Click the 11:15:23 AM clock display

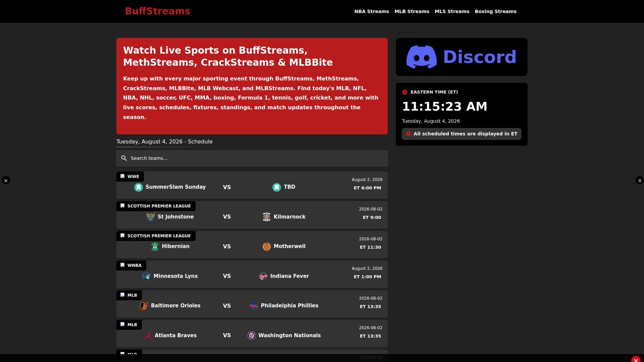(x=444, y=107)
